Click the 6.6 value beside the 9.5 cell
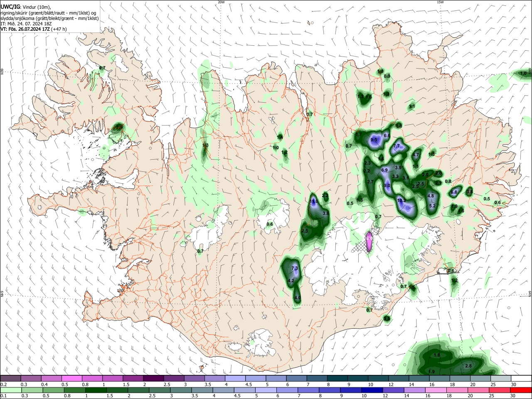The height and width of the screenshot is (399, 532). tap(387, 136)
